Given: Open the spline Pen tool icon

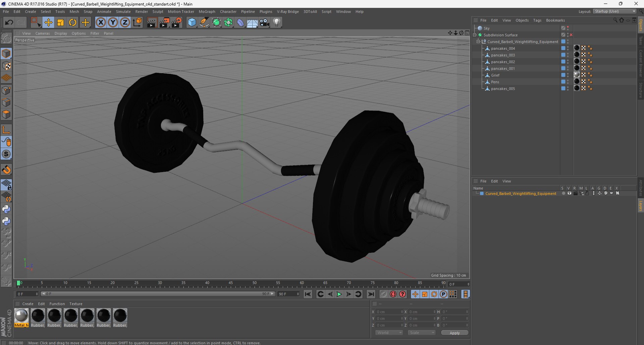Looking at the screenshot, I should pos(204,22).
